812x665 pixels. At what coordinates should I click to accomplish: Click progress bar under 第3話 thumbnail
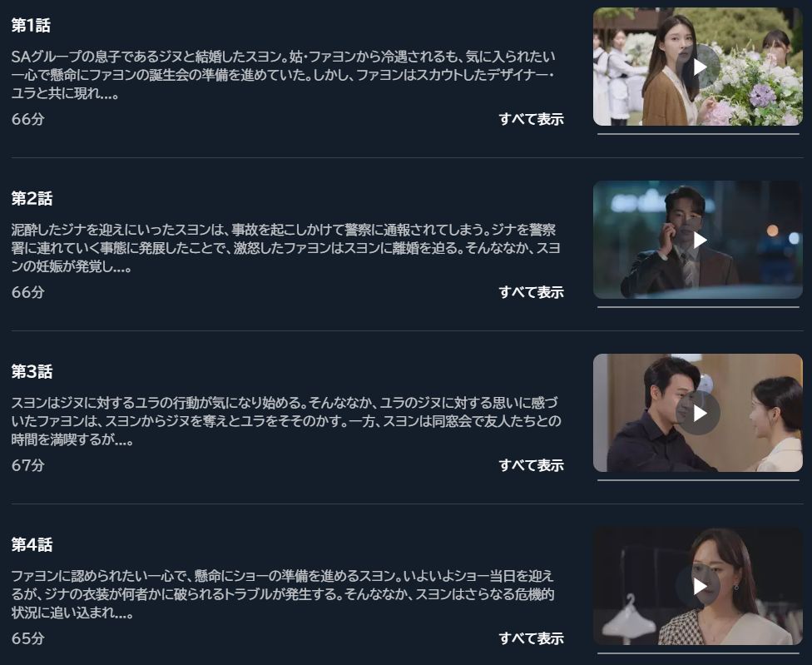coord(698,480)
